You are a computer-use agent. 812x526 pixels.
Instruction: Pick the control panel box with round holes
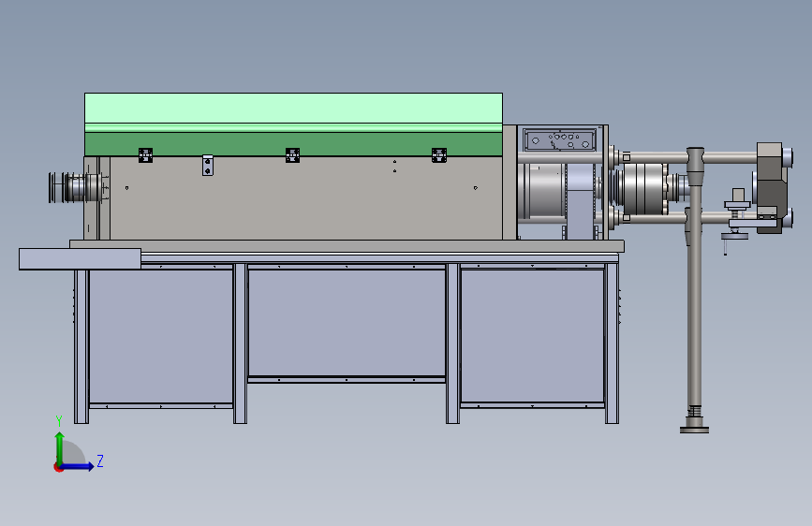560,139
